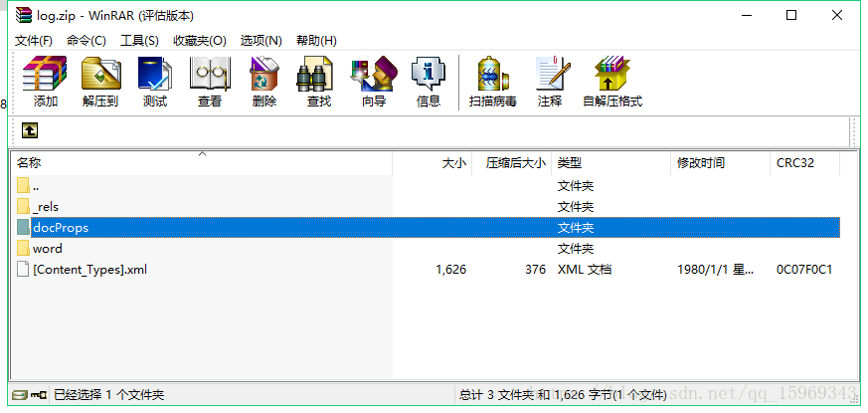The width and height of the screenshot is (868, 413).
Task: Maximize the WinRAR window
Action: tap(791, 16)
